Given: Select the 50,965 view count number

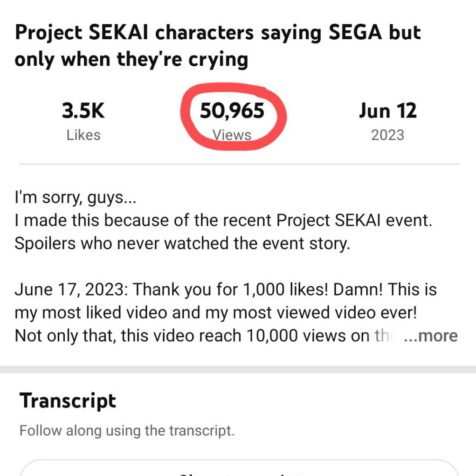Looking at the screenshot, I should tap(232, 111).
